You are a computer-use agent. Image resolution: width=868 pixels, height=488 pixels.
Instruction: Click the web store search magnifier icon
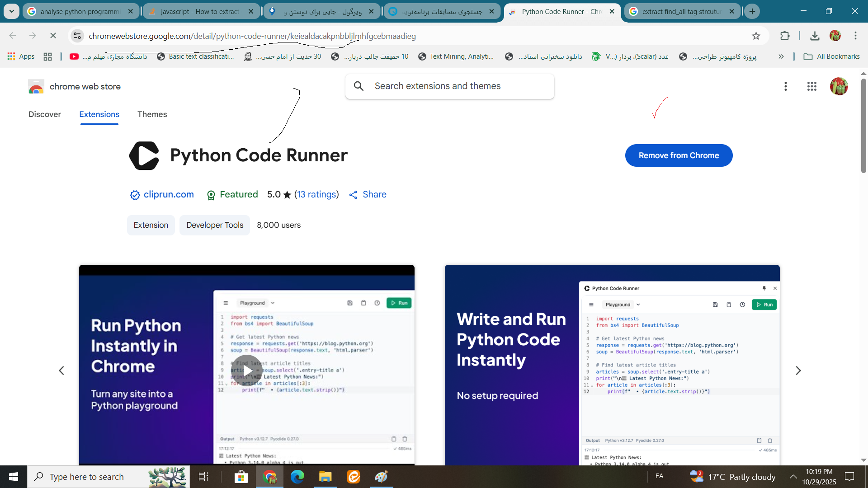[x=359, y=86]
